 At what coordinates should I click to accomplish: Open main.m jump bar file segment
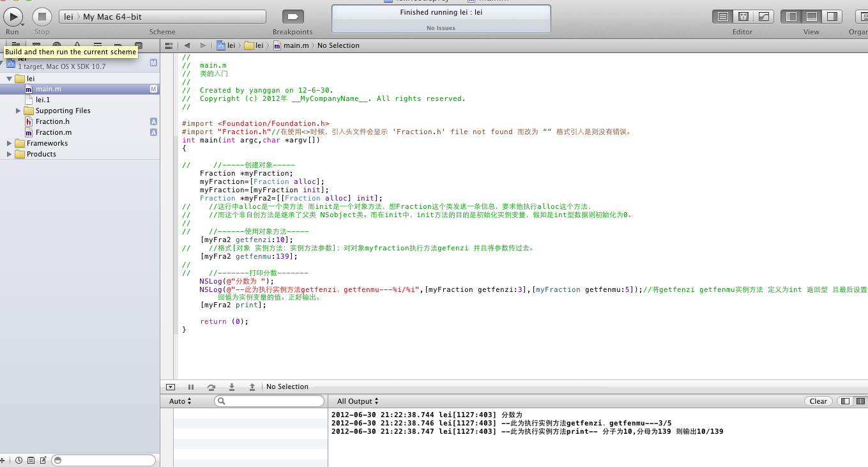coord(291,45)
